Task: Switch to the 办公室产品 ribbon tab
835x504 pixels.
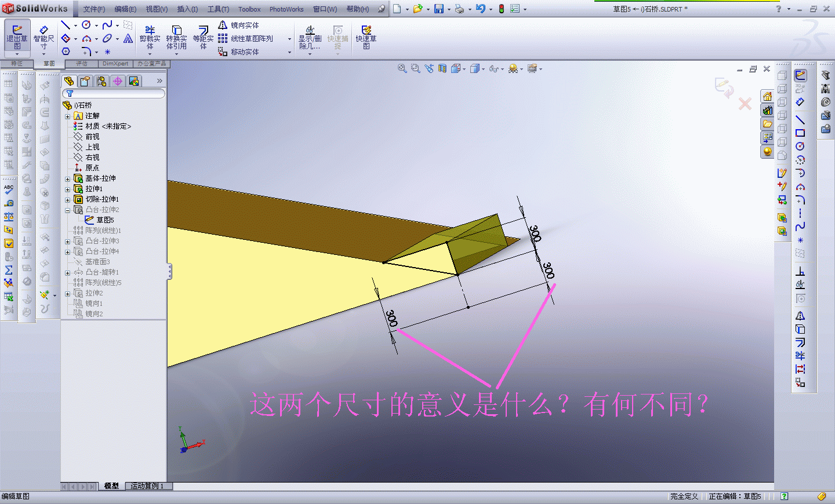Action: pyautogui.click(x=152, y=64)
